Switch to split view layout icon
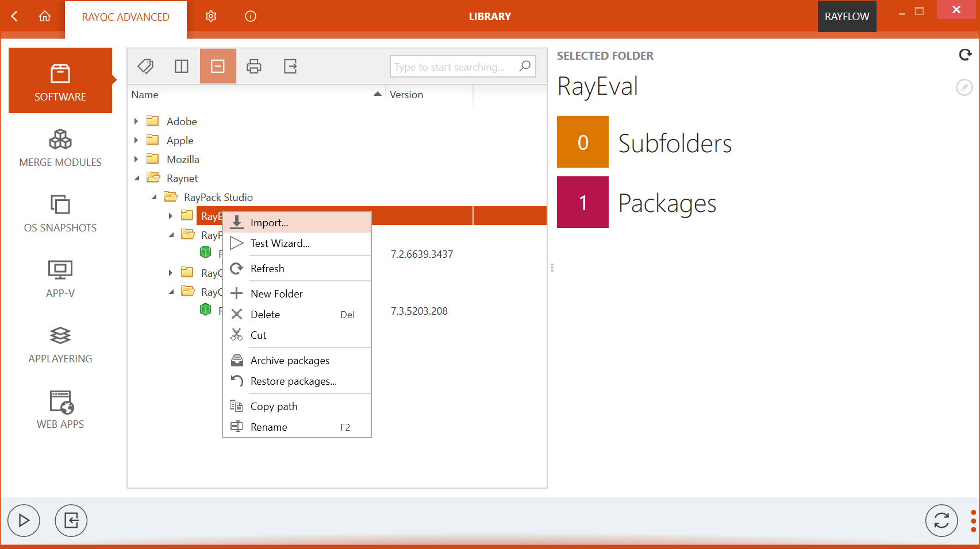Image resolution: width=980 pixels, height=549 pixels. [x=182, y=66]
